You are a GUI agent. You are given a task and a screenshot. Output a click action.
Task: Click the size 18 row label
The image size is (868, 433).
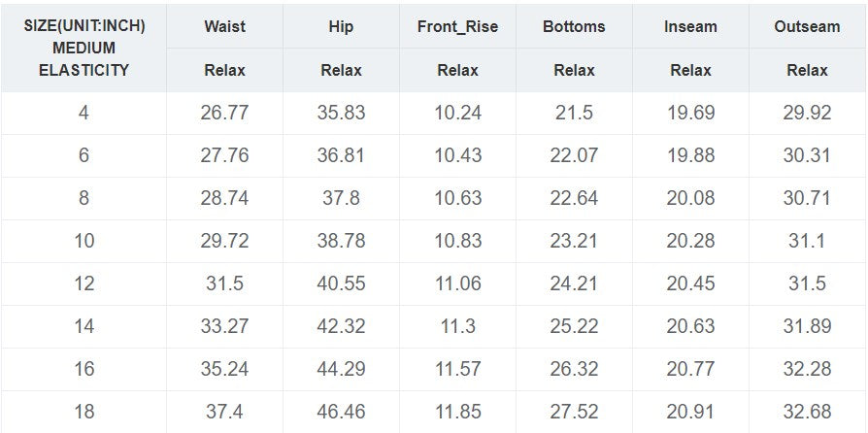(x=83, y=412)
